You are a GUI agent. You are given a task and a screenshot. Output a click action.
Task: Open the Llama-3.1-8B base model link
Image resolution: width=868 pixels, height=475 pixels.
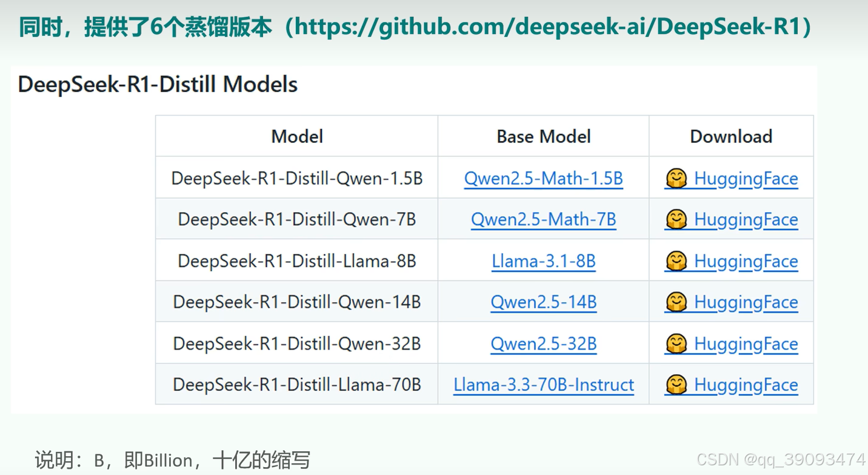[544, 261]
